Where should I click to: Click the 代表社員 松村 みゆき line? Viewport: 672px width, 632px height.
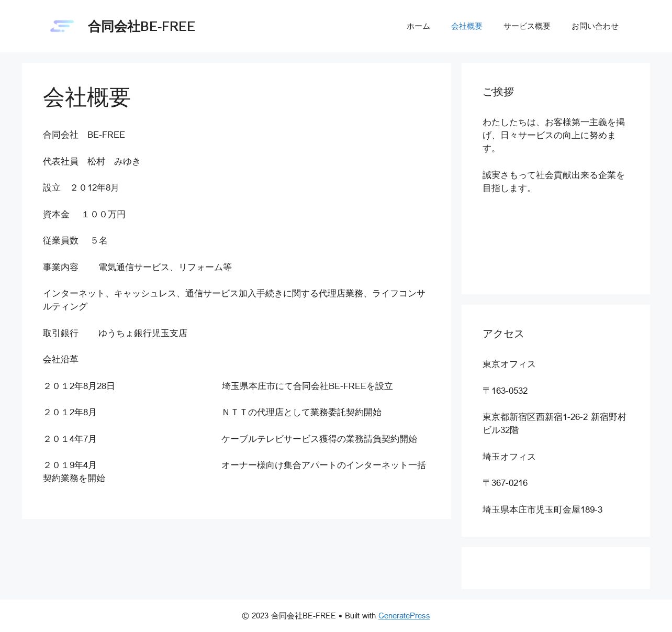[92, 161]
